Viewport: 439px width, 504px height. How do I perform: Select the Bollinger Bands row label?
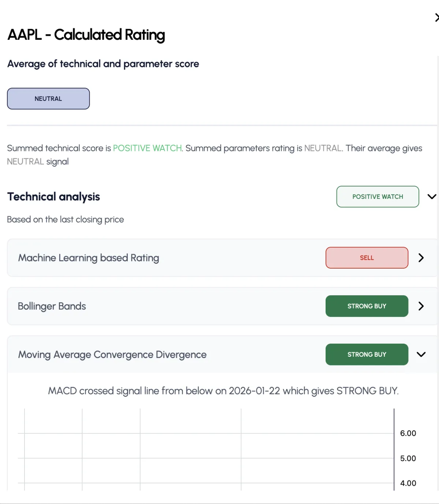(52, 306)
